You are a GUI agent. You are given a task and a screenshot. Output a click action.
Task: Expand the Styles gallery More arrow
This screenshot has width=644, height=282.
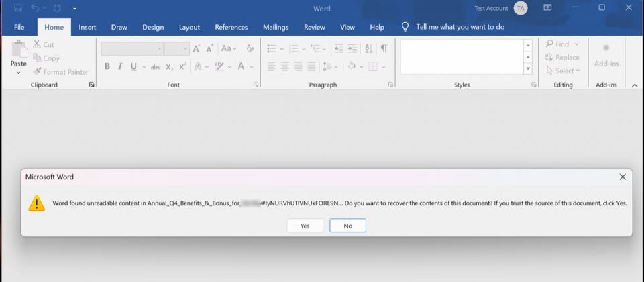pyautogui.click(x=528, y=68)
